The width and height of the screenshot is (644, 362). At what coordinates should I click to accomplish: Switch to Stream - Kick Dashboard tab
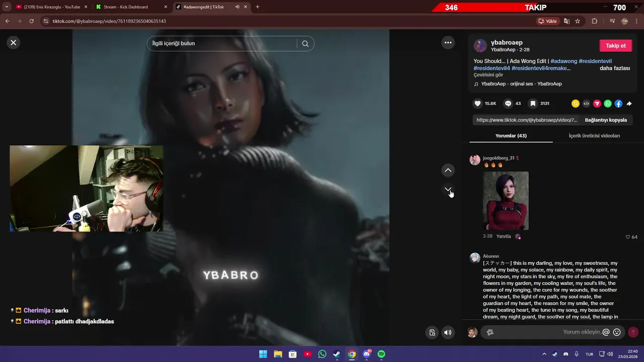pyautogui.click(x=126, y=7)
